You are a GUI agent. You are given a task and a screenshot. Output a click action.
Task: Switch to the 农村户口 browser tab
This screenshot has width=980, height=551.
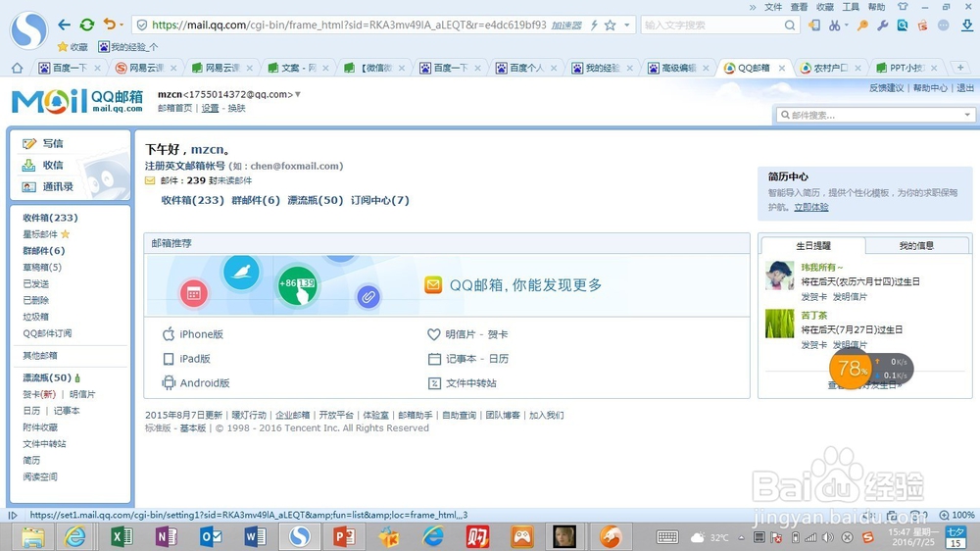830,68
